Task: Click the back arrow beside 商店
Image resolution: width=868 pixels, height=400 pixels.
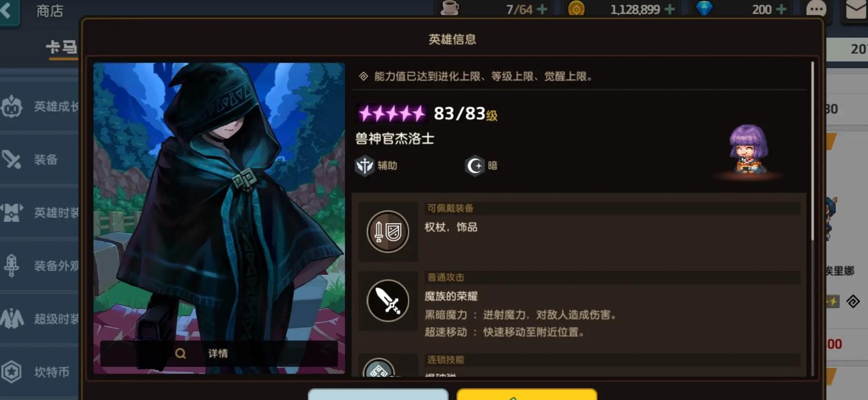Action: [x=8, y=11]
